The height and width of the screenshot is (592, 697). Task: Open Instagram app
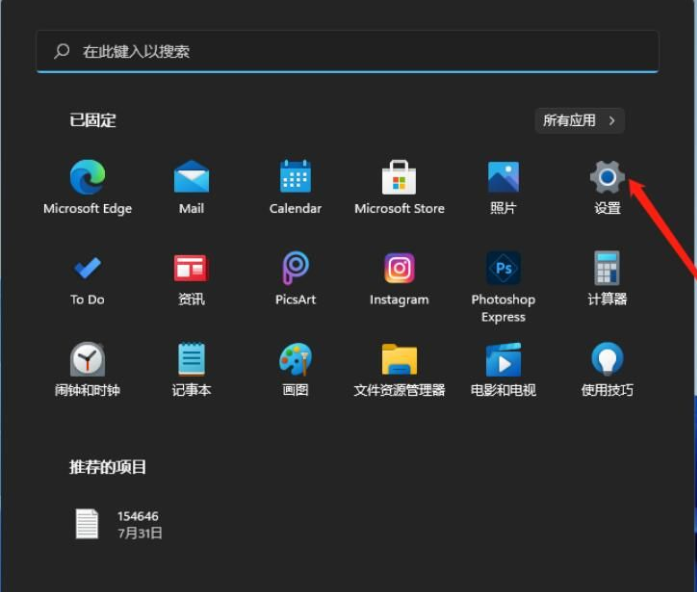(399, 270)
